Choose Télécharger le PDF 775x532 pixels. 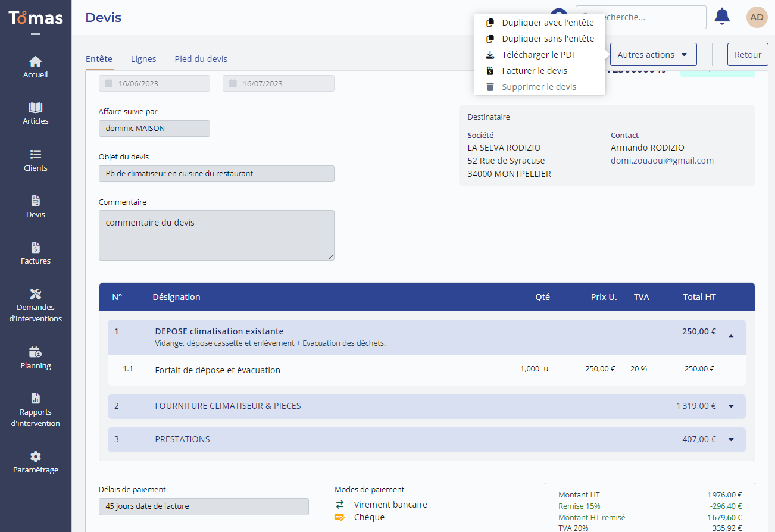click(x=539, y=55)
